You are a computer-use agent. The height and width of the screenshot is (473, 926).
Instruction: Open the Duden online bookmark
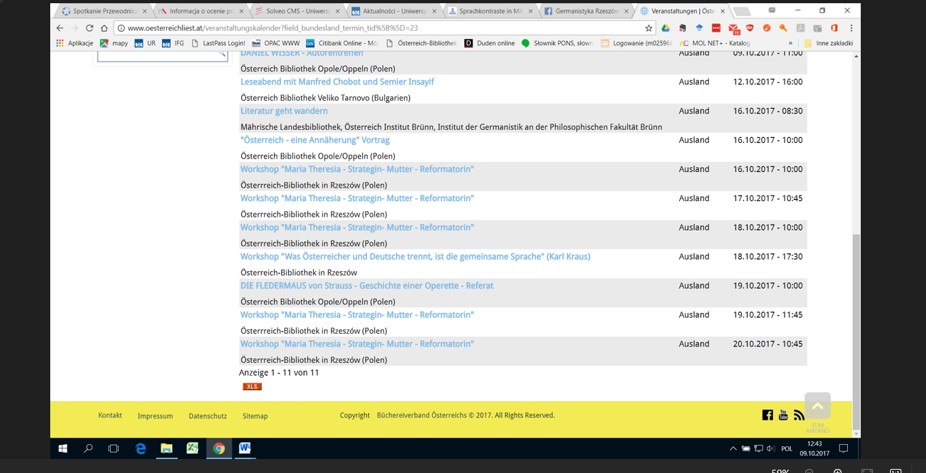[x=490, y=43]
